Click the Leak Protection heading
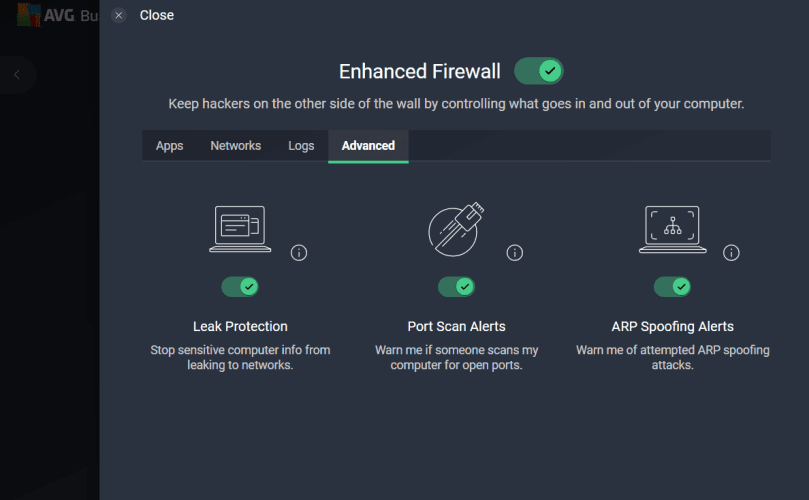This screenshot has width=809, height=500. 240,327
